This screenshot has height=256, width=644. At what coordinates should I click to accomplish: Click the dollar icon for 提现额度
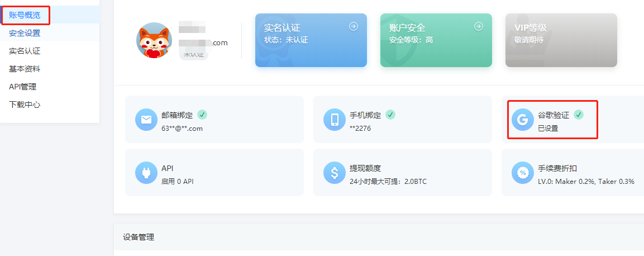(x=335, y=173)
